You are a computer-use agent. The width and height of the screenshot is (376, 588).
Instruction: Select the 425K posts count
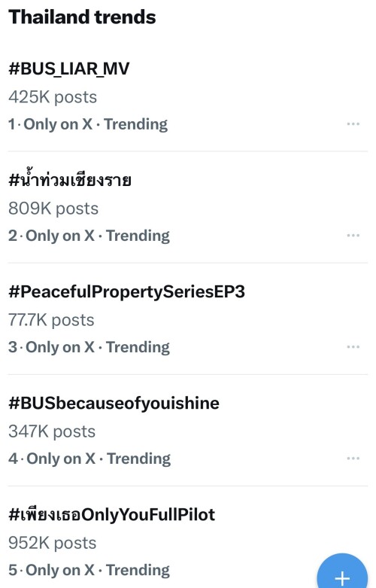pos(53,97)
